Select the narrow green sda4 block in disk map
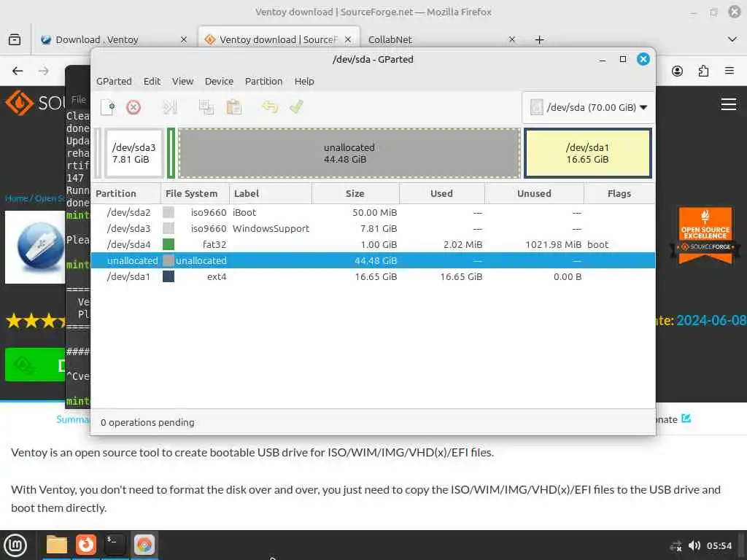This screenshot has height=560, width=747. tap(171, 153)
